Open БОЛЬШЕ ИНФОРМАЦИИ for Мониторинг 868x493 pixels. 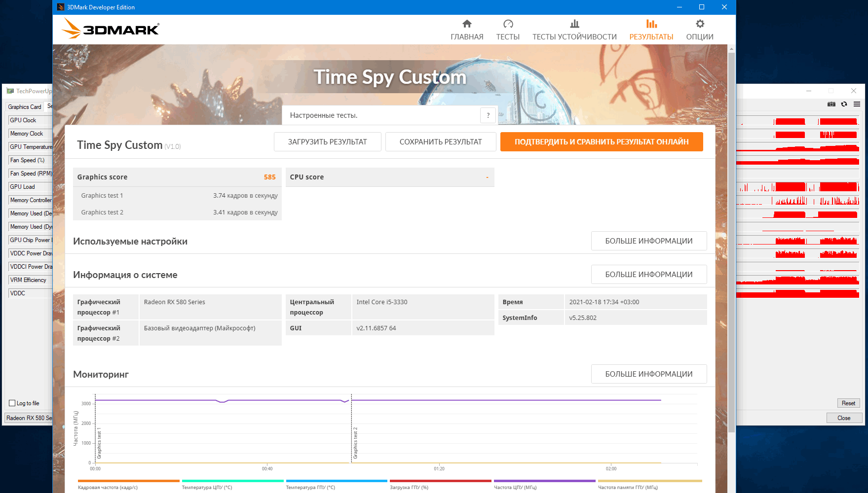649,374
